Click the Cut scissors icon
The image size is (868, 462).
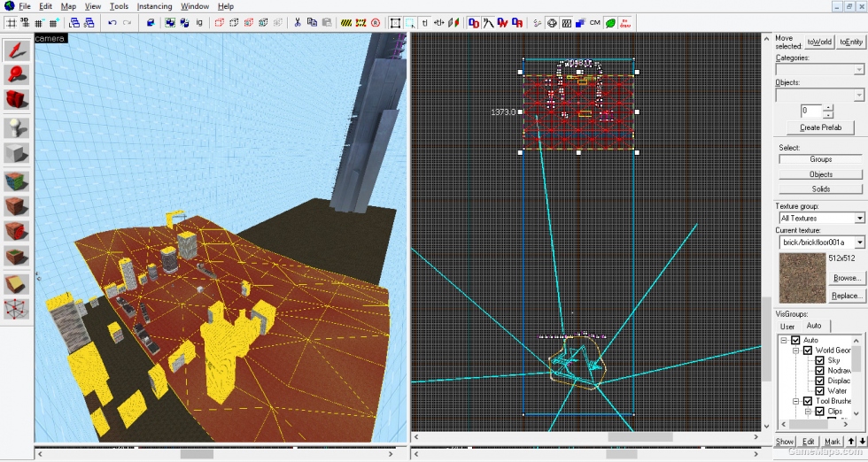click(x=298, y=23)
